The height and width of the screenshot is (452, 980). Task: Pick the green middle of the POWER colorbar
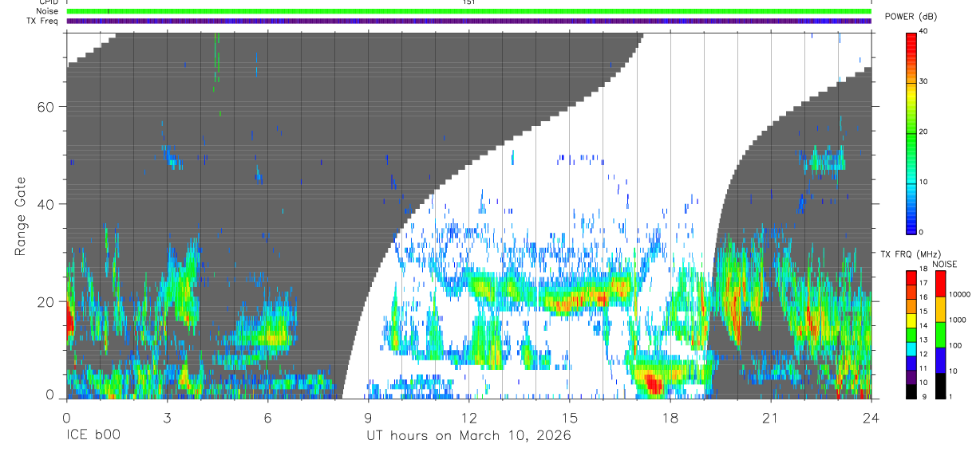click(911, 136)
